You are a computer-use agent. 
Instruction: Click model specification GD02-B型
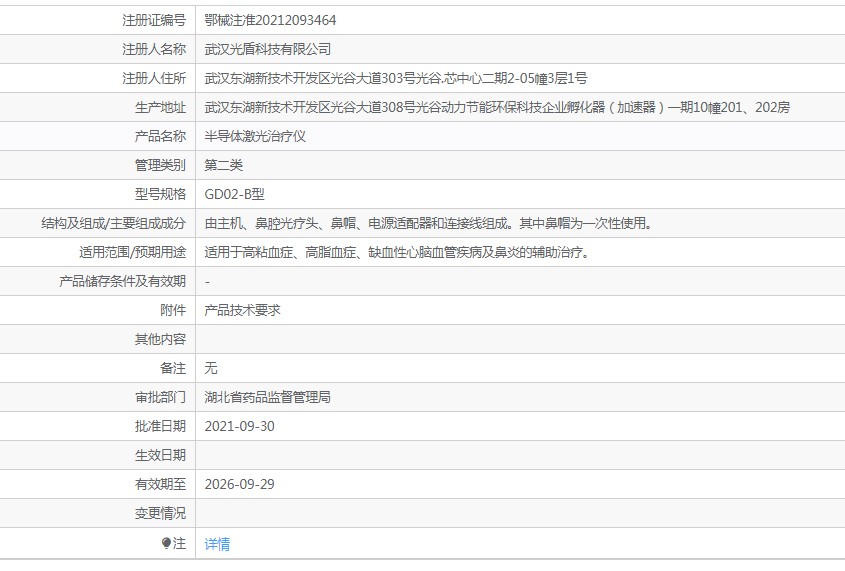point(234,194)
